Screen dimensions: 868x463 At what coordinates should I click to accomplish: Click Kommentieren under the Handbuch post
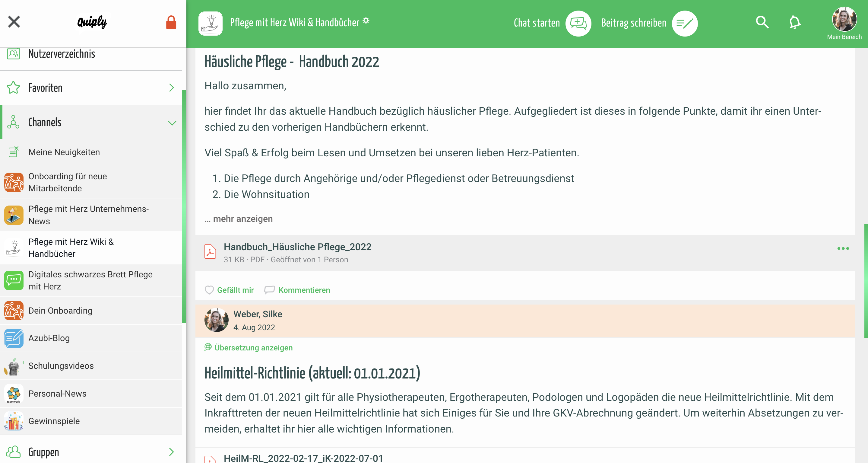click(x=297, y=290)
